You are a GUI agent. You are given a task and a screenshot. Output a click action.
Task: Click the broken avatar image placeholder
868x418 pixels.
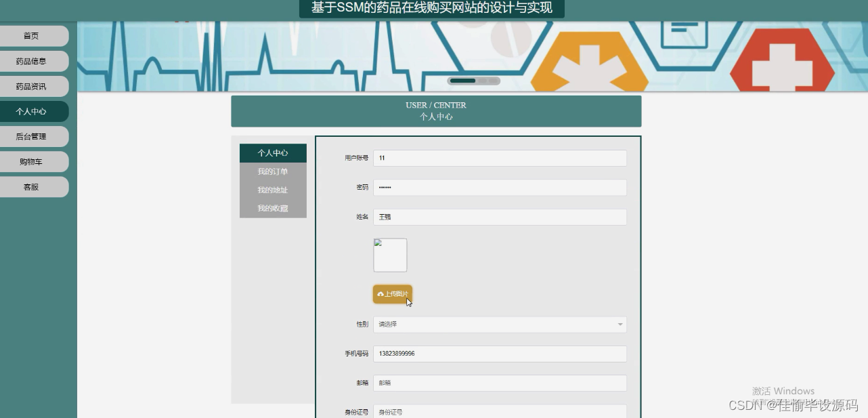tap(390, 255)
